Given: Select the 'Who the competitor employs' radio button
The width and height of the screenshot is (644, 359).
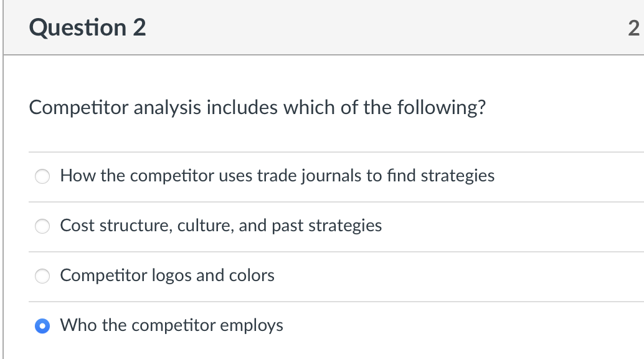Looking at the screenshot, I should pos(42,326).
